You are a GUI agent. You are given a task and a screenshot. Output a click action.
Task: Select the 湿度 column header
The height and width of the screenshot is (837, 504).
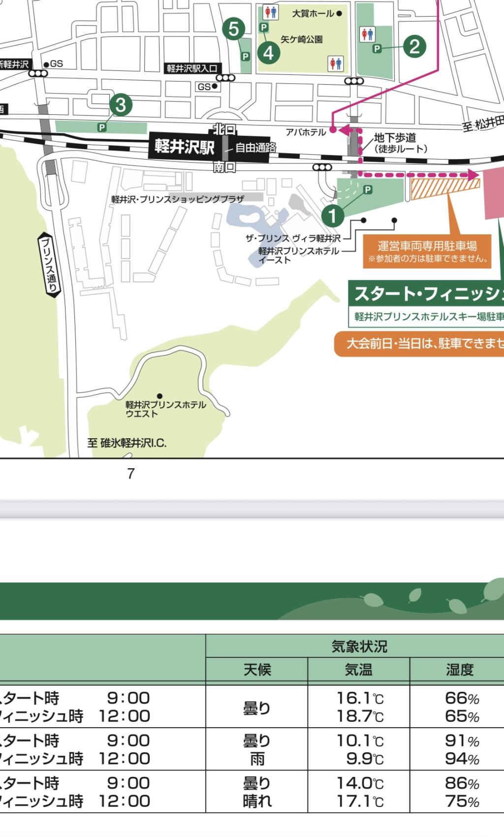click(459, 670)
